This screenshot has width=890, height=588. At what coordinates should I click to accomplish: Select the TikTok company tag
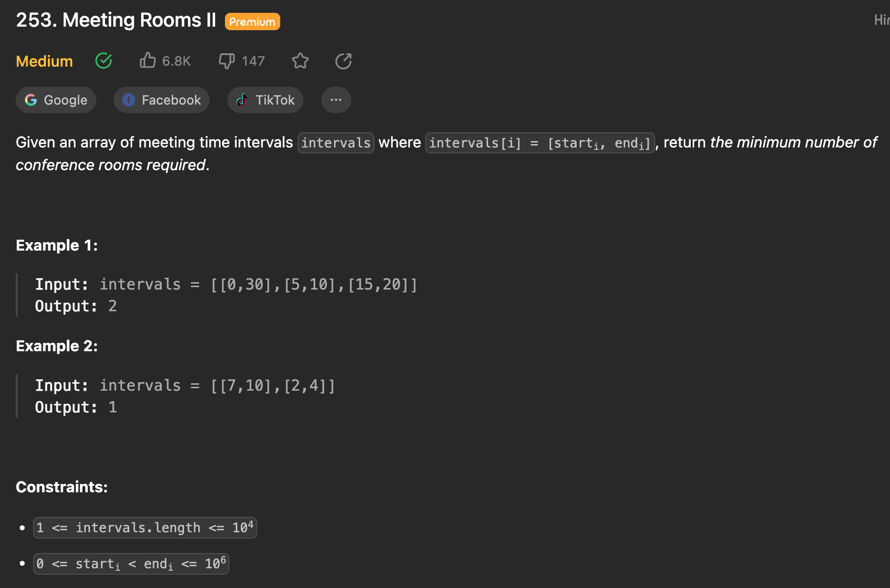pyautogui.click(x=265, y=100)
